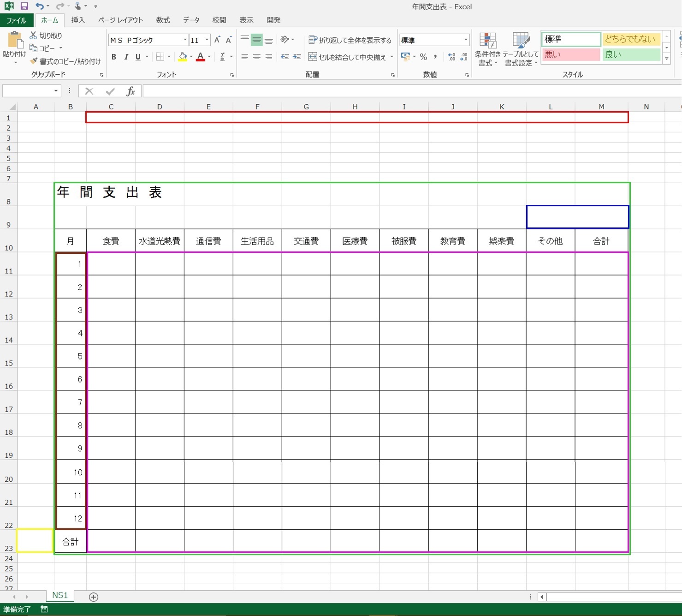This screenshot has height=616, width=682.
Task: Open the Font Color dropdown arrow
Action: 209,57
